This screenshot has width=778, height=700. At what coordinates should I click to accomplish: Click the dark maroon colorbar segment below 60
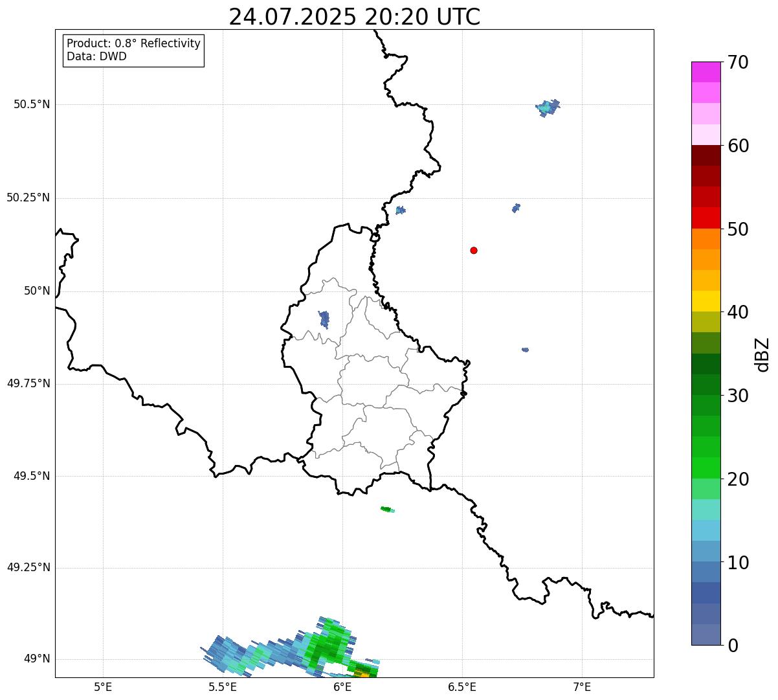tap(706, 155)
